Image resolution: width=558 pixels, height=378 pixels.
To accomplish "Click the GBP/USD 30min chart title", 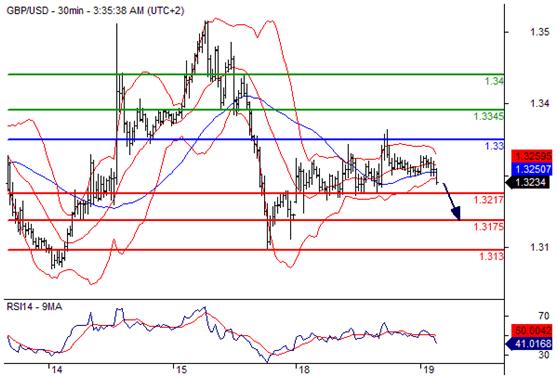I will [95, 11].
